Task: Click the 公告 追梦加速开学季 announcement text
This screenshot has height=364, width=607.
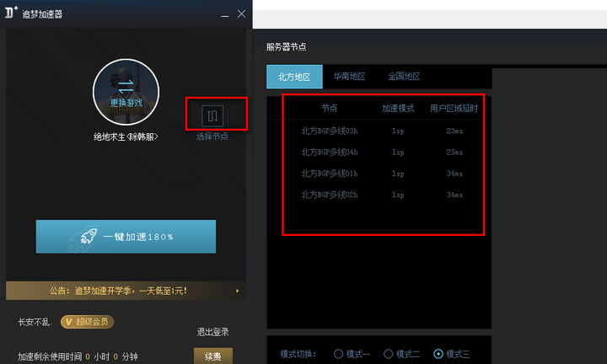Action: (119, 291)
